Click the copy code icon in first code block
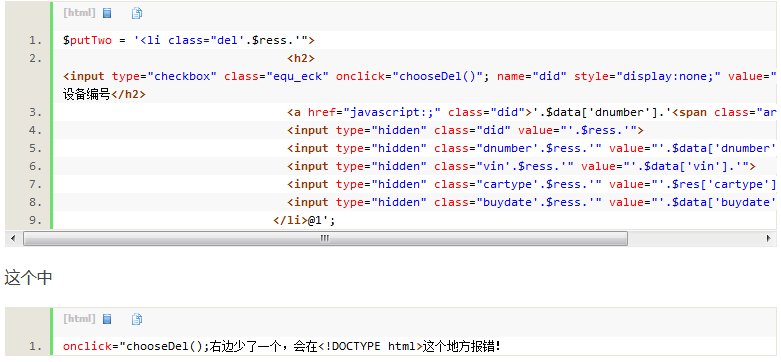 (137, 13)
